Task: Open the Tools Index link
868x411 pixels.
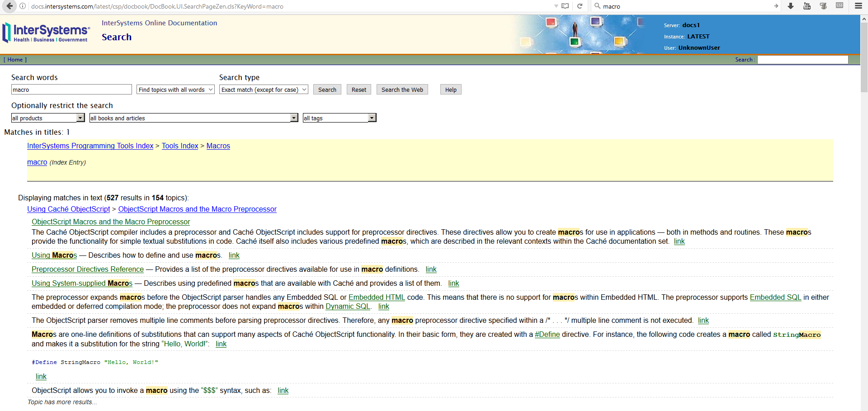Action: pos(180,146)
